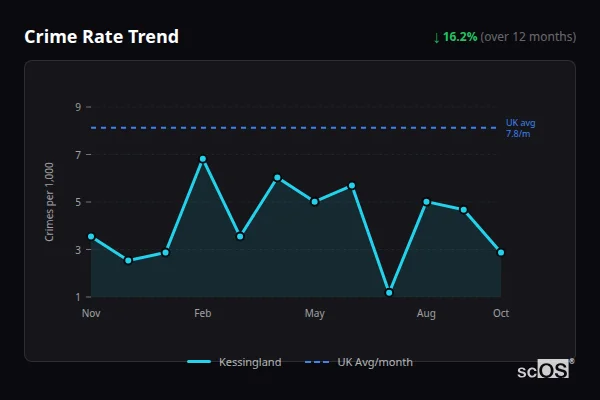
Task: Click the 'May' x-axis label
Action: [x=315, y=313]
